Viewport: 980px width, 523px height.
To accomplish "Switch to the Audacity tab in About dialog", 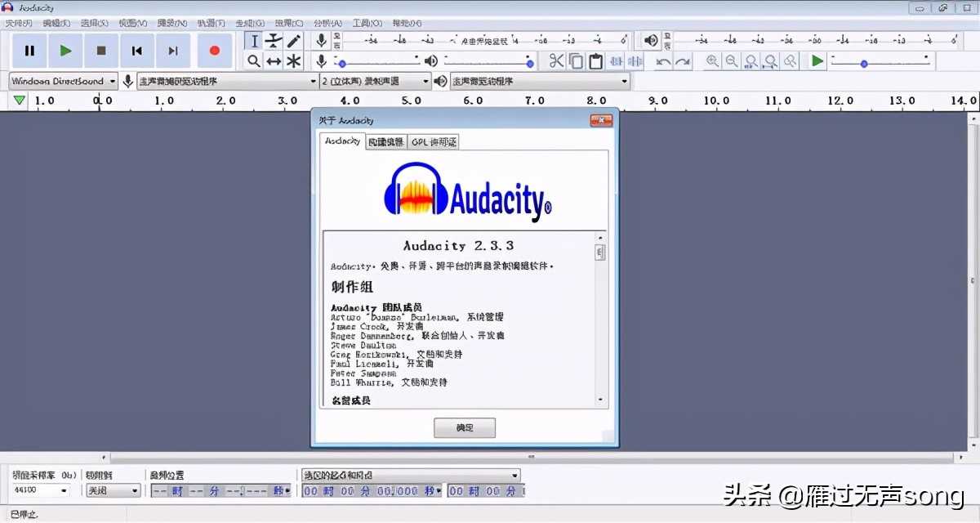I will pyautogui.click(x=342, y=141).
